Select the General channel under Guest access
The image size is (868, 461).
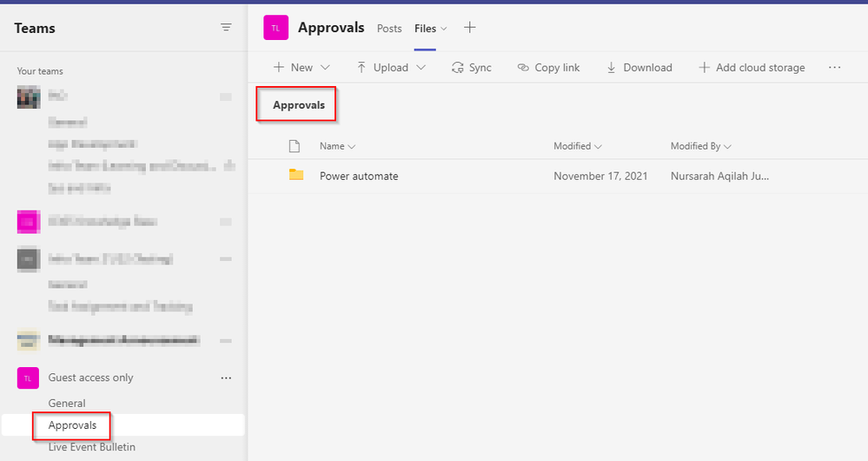pyautogui.click(x=66, y=403)
